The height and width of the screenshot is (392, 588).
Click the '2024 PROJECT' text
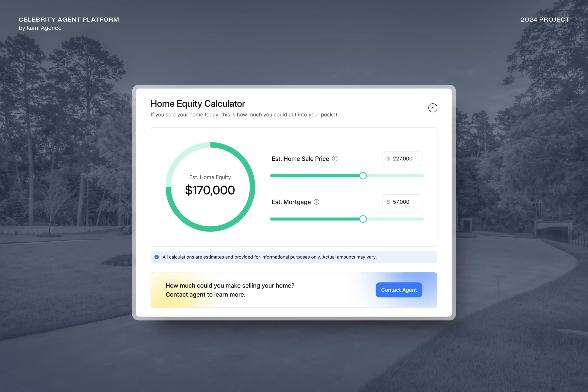pyautogui.click(x=545, y=19)
